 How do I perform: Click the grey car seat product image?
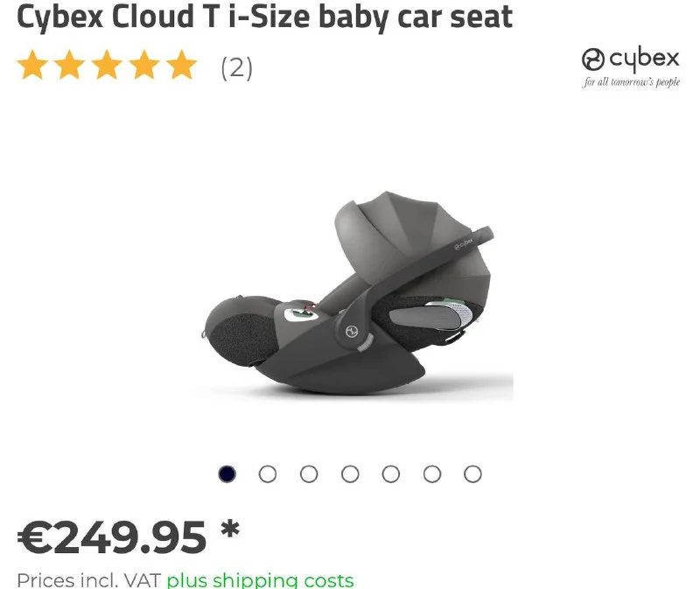[x=349, y=292]
